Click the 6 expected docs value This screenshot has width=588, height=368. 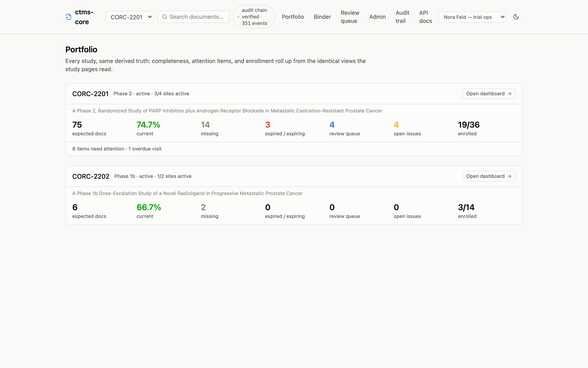pyautogui.click(x=75, y=207)
